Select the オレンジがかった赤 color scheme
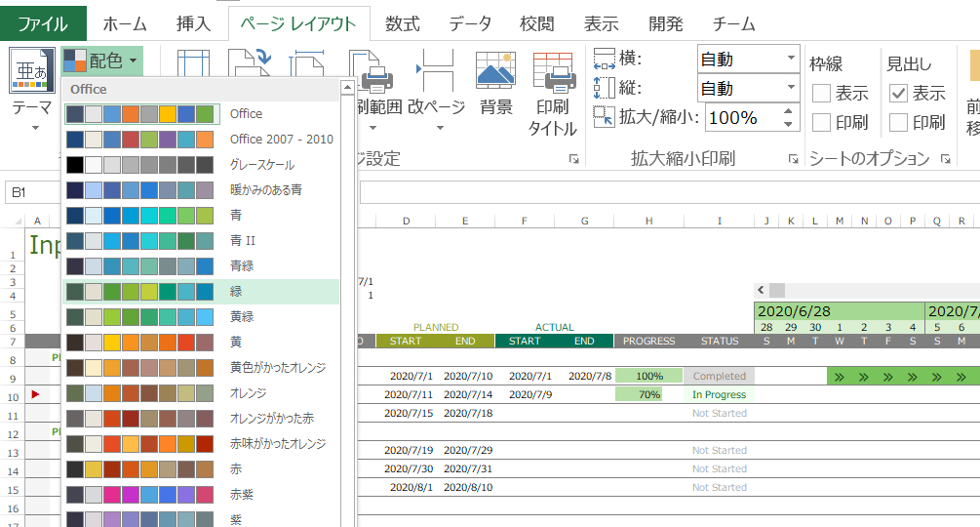The image size is (980, 527). tap(201, 419)
